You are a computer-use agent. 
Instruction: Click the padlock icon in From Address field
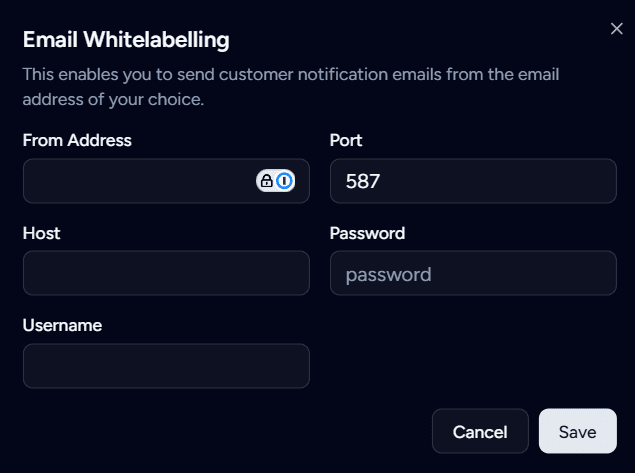(267, 181)
